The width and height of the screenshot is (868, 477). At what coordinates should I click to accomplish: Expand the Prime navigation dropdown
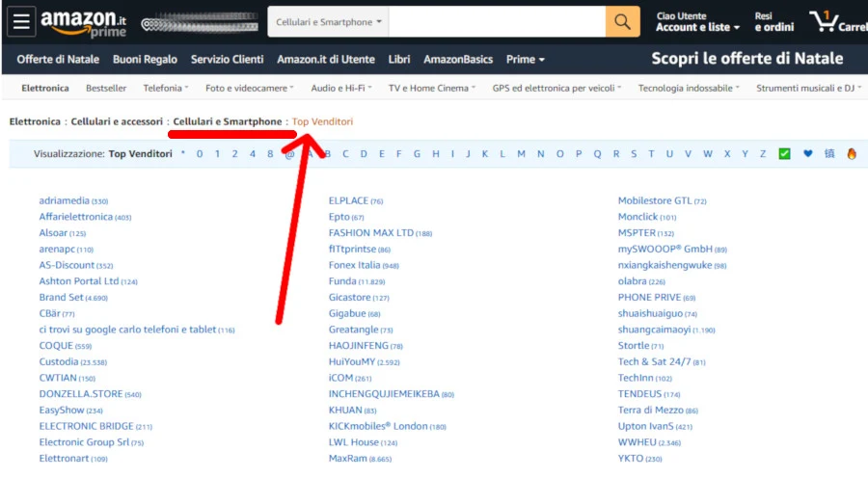[525, 59]
